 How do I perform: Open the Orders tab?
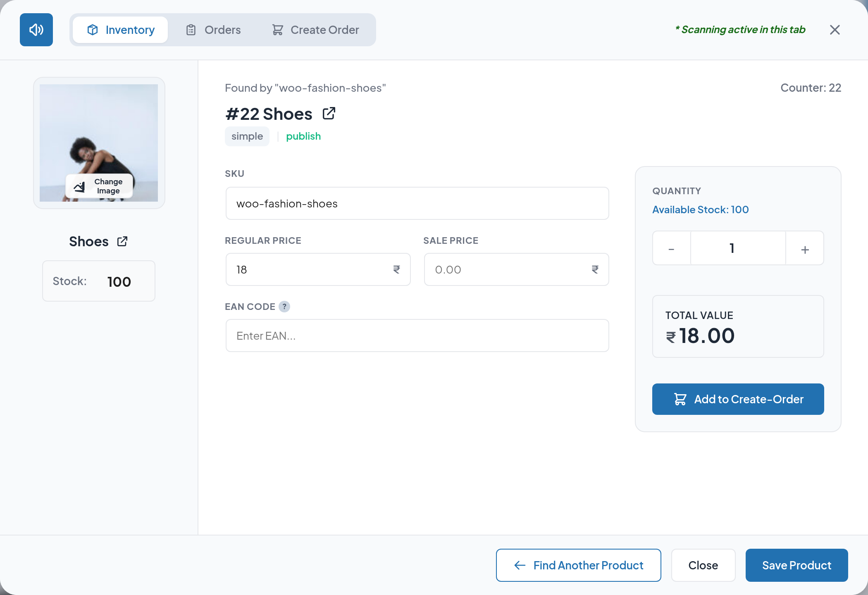tap(213, 30)
